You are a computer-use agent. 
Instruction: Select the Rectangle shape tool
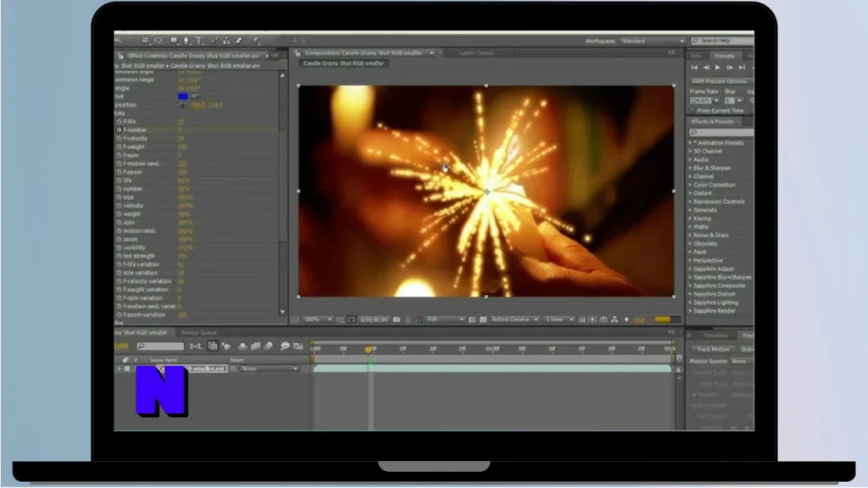click(x=174, y=41)
